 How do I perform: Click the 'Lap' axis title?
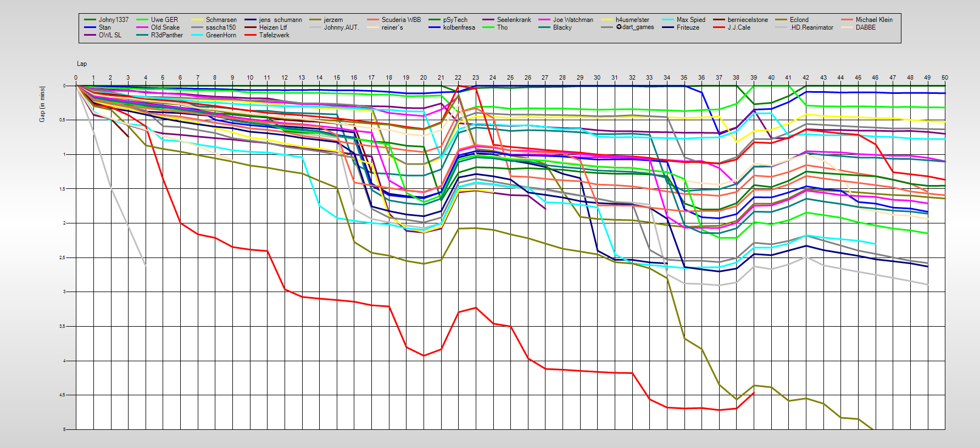(82, 64)
